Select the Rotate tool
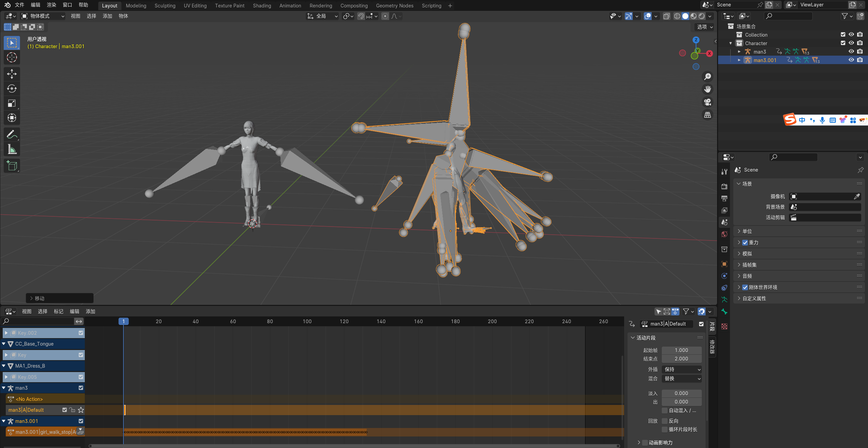Screen dimensions: 868x448 click(x=12, y=89)
